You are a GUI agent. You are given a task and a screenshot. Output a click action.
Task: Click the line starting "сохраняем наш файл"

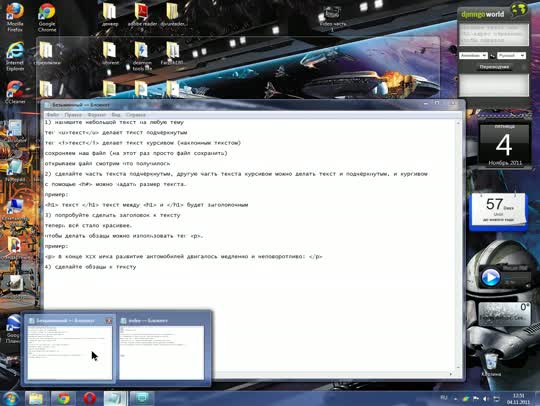[136, 153]
